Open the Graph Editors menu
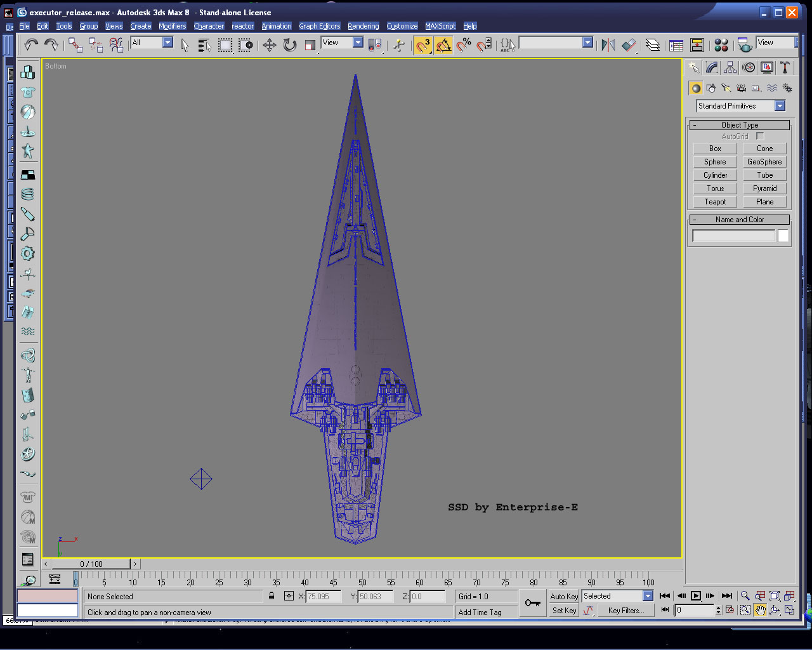 point(320,26)
